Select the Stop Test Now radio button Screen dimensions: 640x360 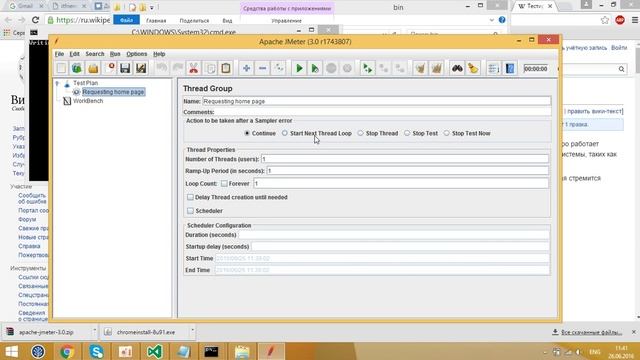pos(447,133)
